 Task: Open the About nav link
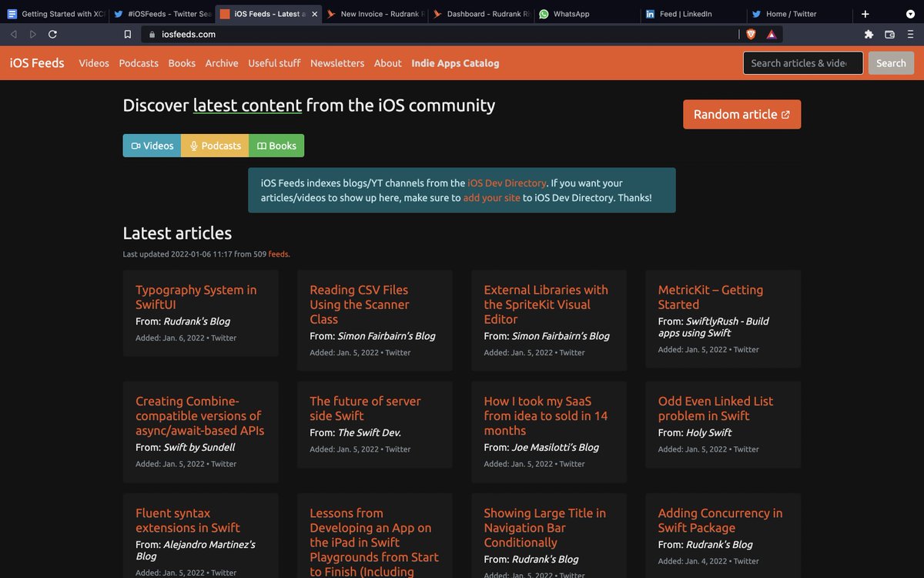coord(388,63)
